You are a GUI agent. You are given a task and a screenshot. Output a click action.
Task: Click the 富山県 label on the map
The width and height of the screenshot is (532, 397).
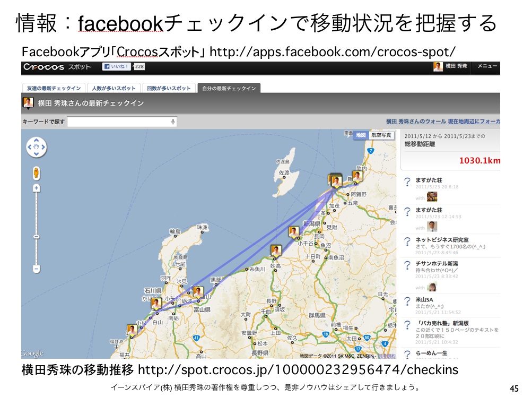(202, 310)
